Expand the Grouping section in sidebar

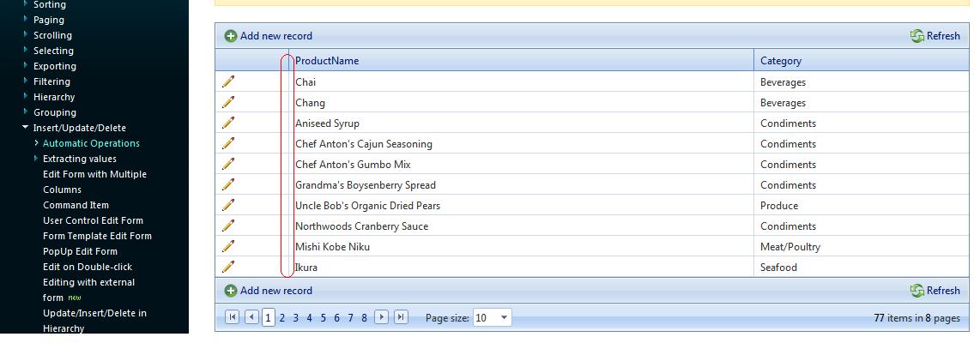[x=26, y=111]
